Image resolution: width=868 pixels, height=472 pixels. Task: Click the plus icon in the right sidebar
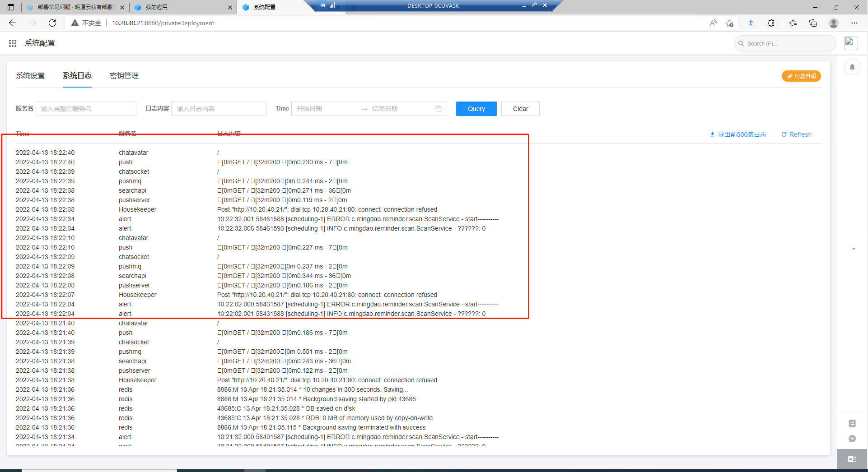pyautogui.click(x=852, y=438)
